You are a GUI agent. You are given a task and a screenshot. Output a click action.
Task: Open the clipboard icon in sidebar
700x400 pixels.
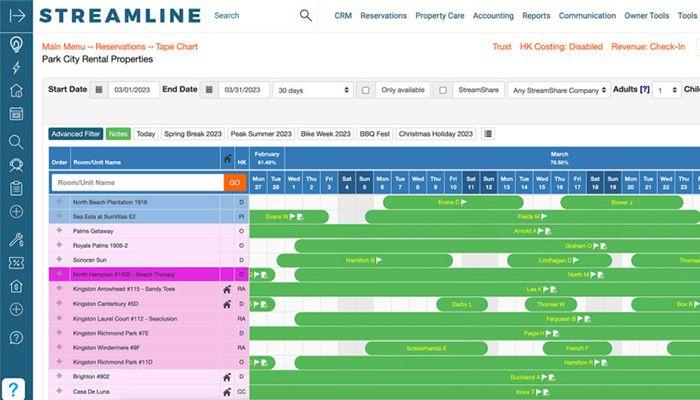[16, 188]
